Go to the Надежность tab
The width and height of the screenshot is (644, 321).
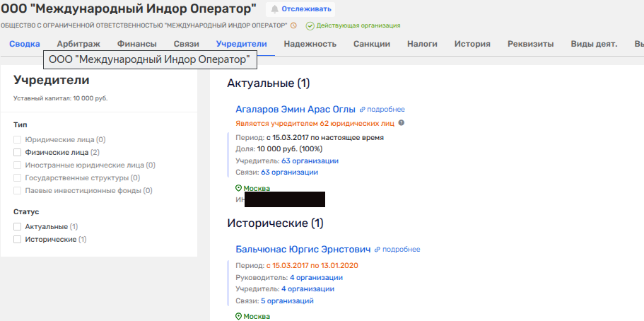(310, 44)
